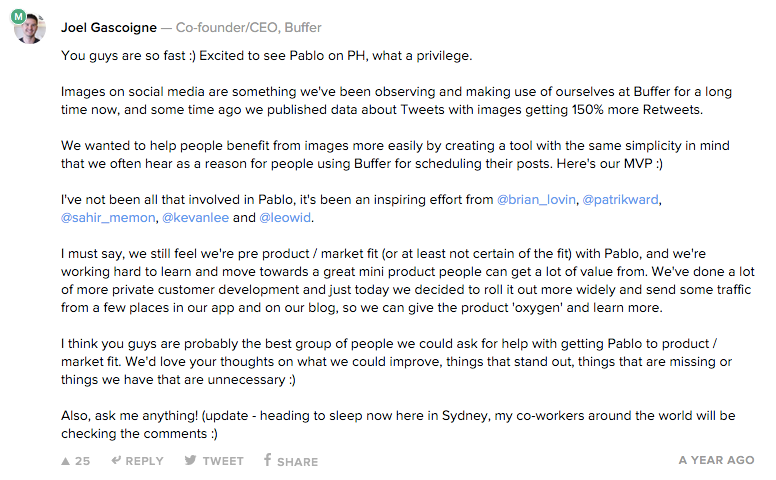The height and width of the screenshot is (480, 776).
Task: Click the TWEET text button
Action: 223,461
